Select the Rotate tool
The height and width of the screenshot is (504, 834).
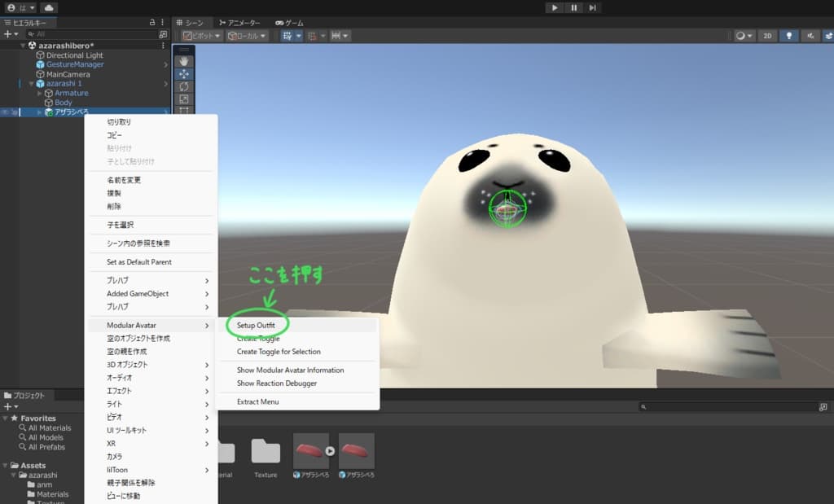(183, 86)
